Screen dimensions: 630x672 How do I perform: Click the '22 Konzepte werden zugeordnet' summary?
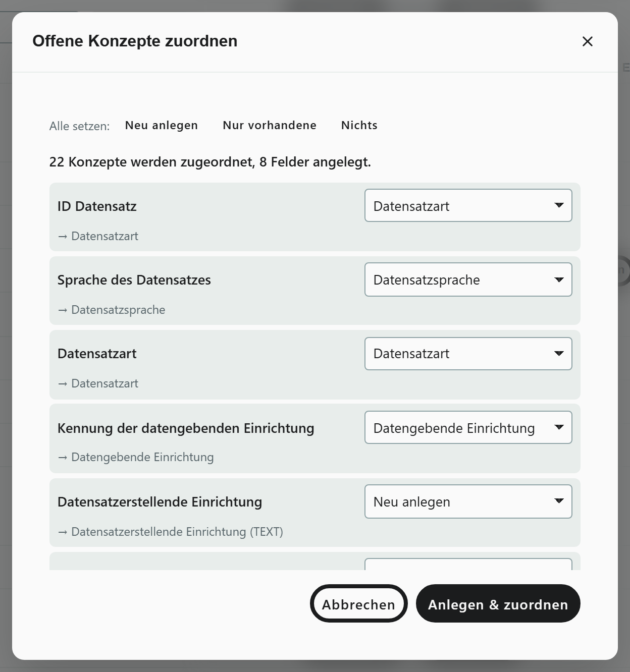(210, 162)
